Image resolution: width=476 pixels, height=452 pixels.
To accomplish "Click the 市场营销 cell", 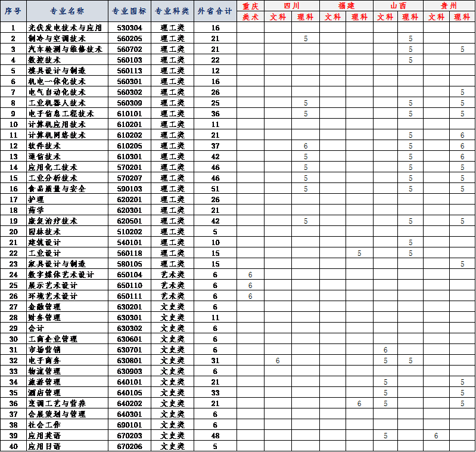I will tap(67, 350).
